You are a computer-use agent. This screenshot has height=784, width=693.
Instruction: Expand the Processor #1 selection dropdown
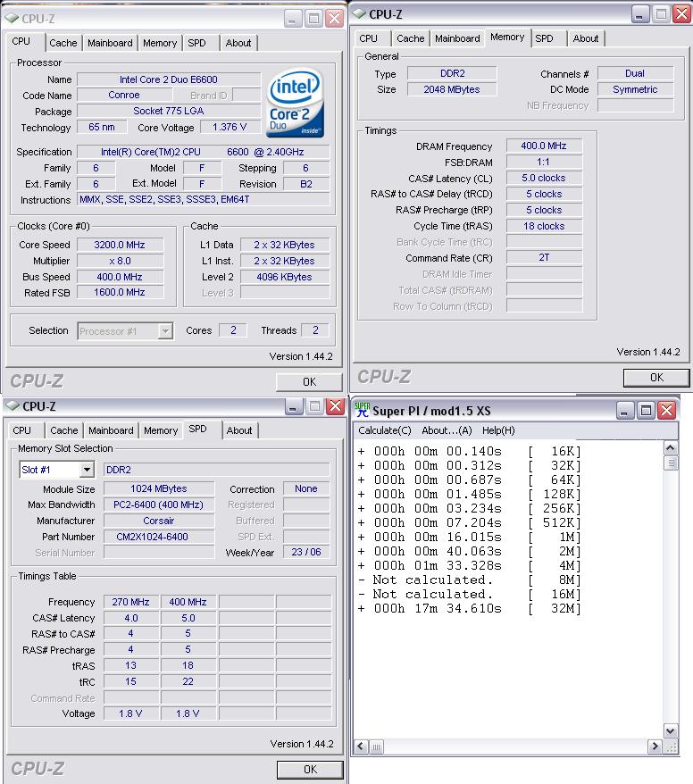tap(165, 331)
